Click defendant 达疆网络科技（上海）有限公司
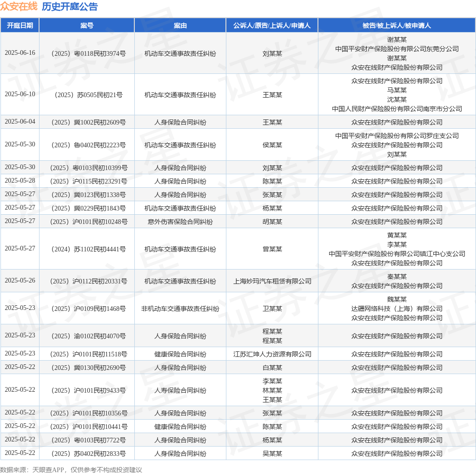The width and height of the screenshot is (476, 474). tap(397, 309)
